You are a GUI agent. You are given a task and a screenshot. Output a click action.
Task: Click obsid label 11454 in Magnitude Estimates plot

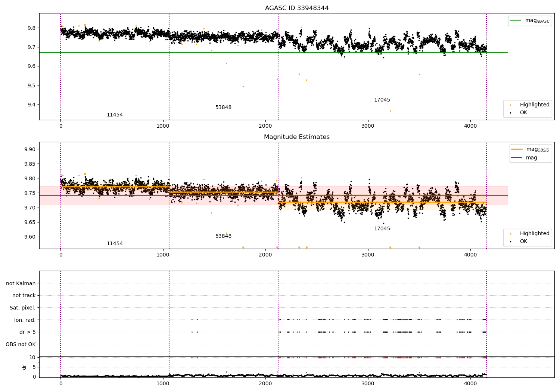(115, 244)
